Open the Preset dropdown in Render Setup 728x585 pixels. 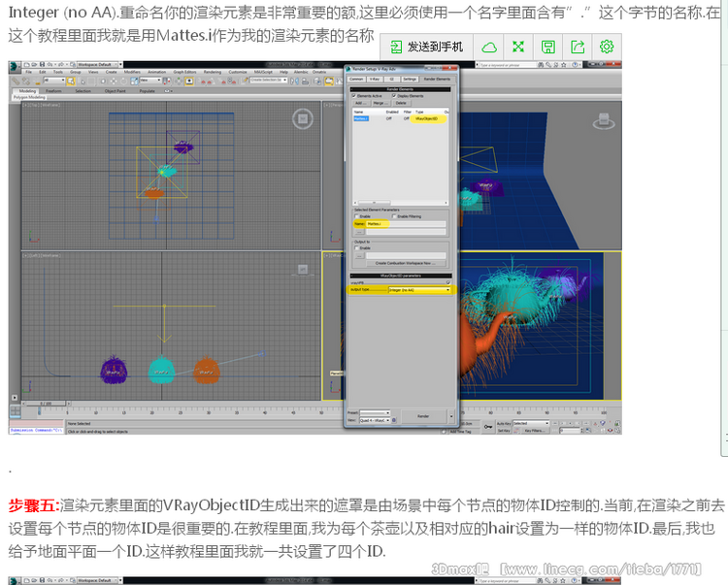375,413
